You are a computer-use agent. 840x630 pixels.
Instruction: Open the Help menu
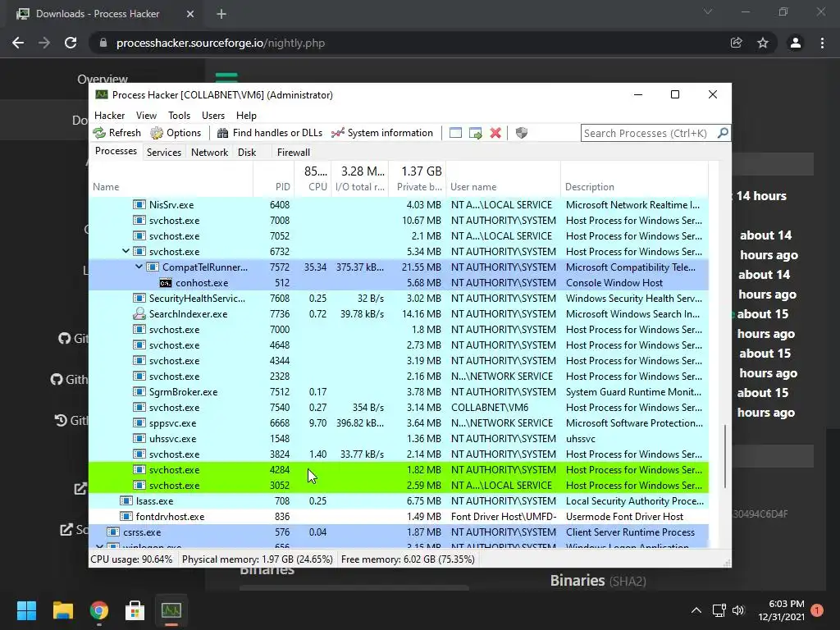(x=246, y=115)
